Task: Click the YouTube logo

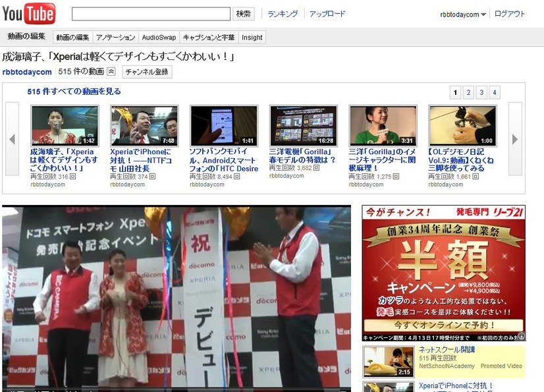Action: [29, 14]
